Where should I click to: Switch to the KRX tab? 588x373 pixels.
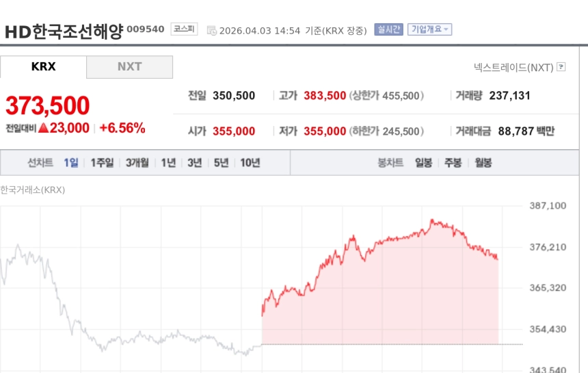click(x=43, y=67)
